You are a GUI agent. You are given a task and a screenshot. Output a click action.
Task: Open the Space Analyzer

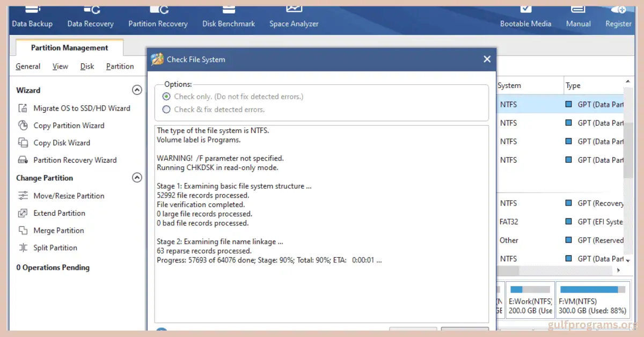click(x=294, y=16)
